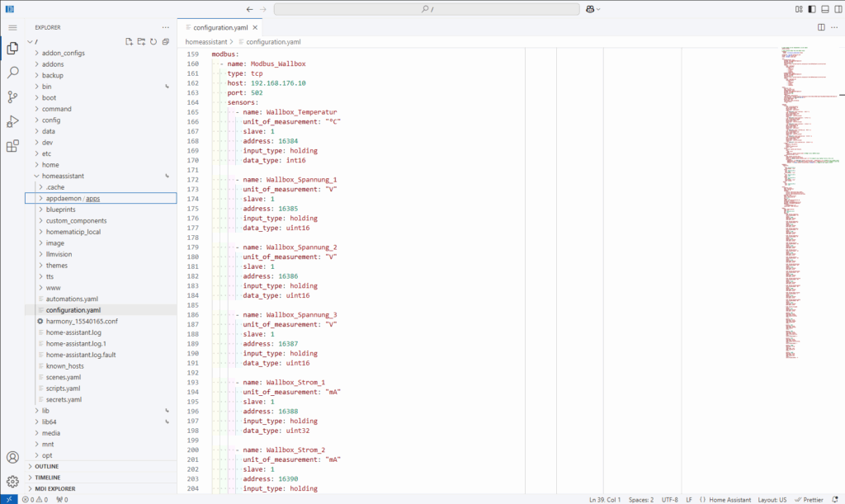Open the Extensions view
The height and width of the screenshot is (504, 845).
(x=13, y=146)
